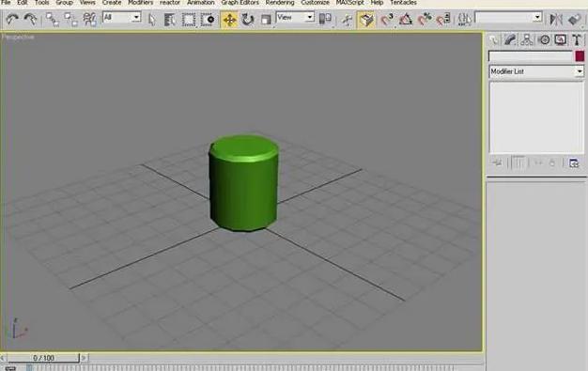Image resolution: width=588 pixels, height=371 pixels.
Task: Click the Remove Modifier trash icon
Action: pos(552,162)
